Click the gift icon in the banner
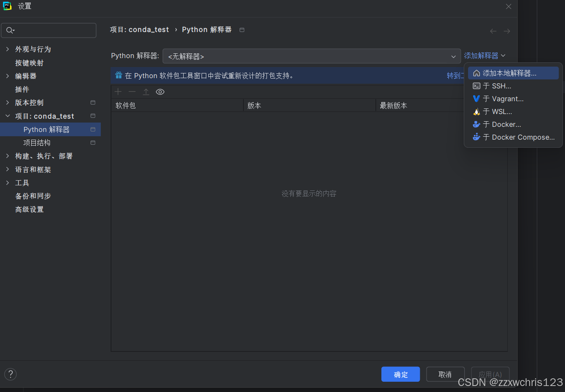The height and width of the screenshot is (392, 565). point(119,76)
